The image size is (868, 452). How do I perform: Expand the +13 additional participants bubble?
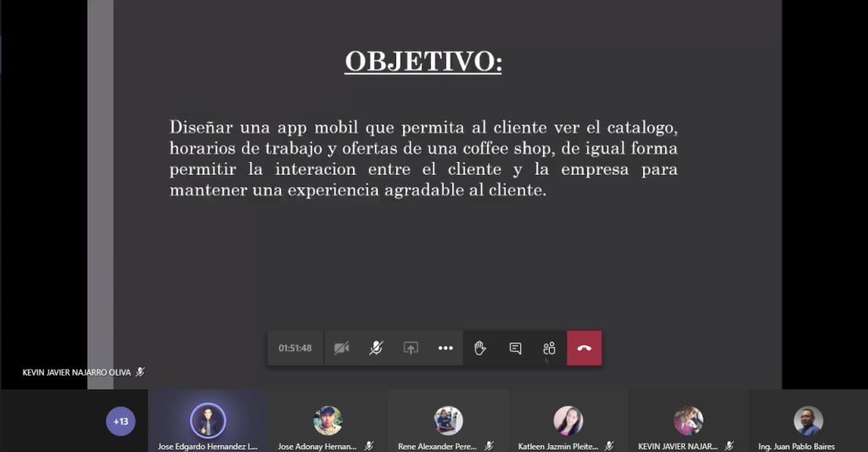click(121, 421)
